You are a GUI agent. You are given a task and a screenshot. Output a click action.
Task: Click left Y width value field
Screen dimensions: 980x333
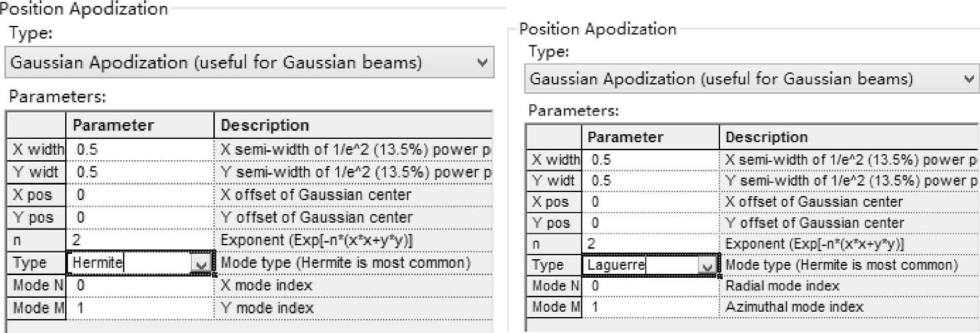(x=140, y=173)
